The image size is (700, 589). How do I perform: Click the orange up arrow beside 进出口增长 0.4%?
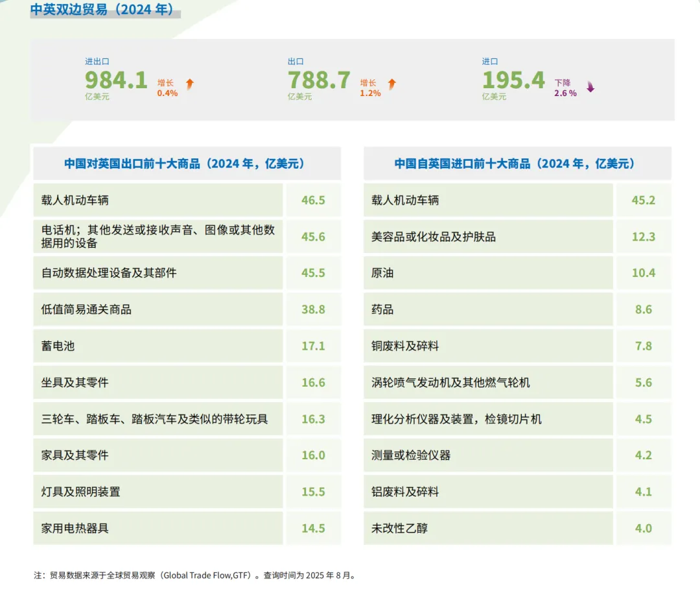click(x=190, y=85)
